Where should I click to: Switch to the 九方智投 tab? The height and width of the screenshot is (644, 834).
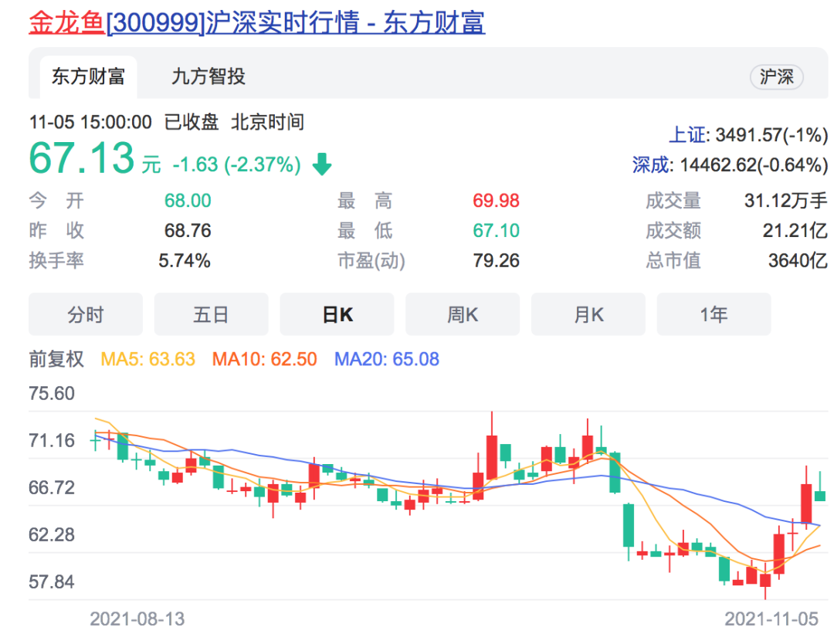(208, 76)
